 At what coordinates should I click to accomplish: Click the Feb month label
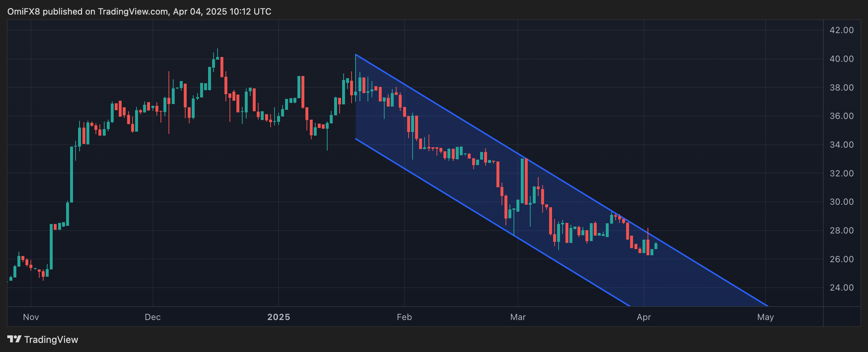pyautogui.click(x=404, y=317)
